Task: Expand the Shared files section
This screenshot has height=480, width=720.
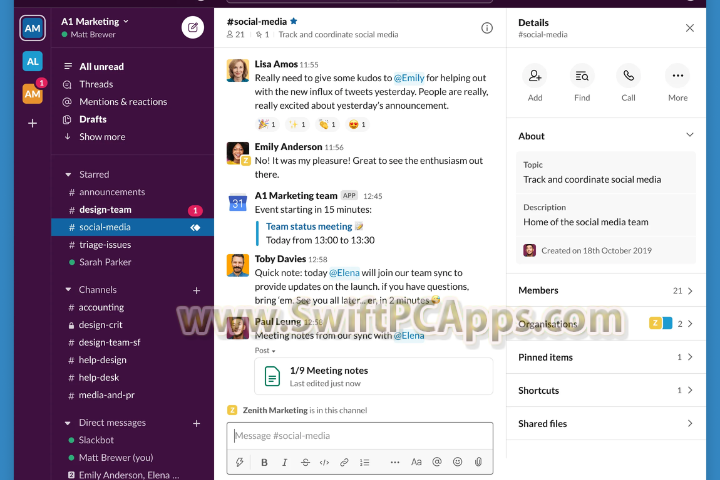Action: point(606,424)
